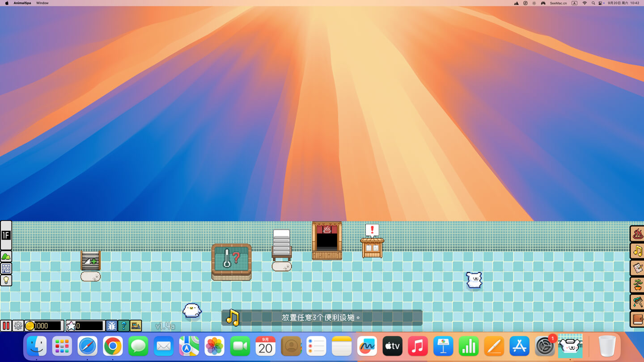Select the paintbrush wall and floor tool
The width and height of the screenshot is (644, 362).
pos(637,302)
